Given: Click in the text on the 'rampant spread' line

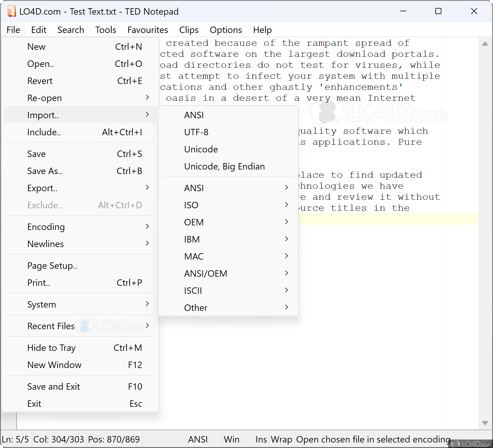Looking at the screenshot, I should point(288,43).
